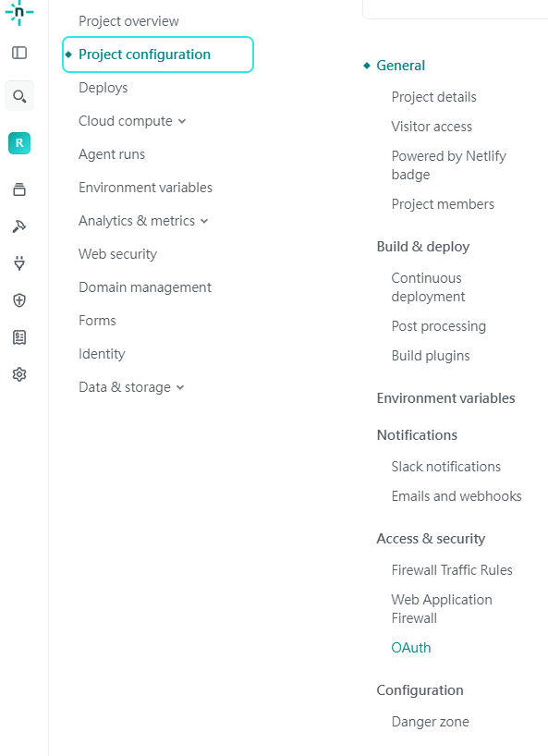548x756 pixels.
Task: Select Project configuration menu item
Action: click(x=158, y=55)
